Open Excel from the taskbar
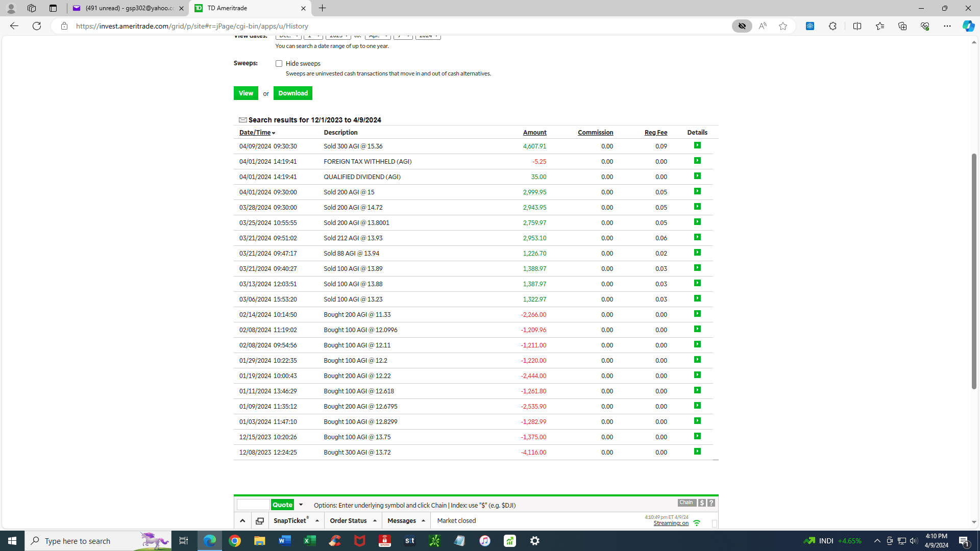980x551 pixels. click(x=310, y=541)
